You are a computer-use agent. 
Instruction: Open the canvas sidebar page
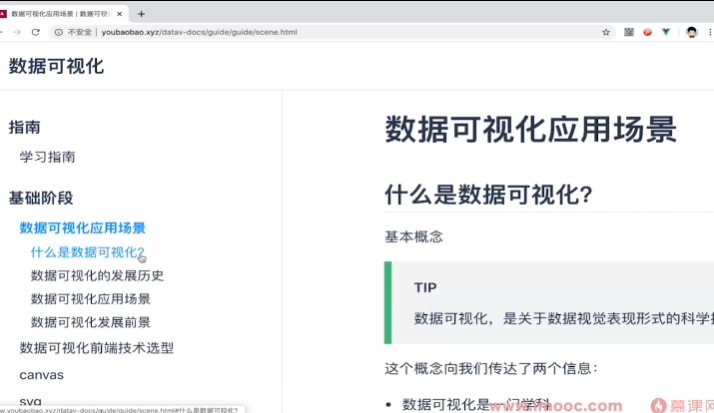click(41, 375)
